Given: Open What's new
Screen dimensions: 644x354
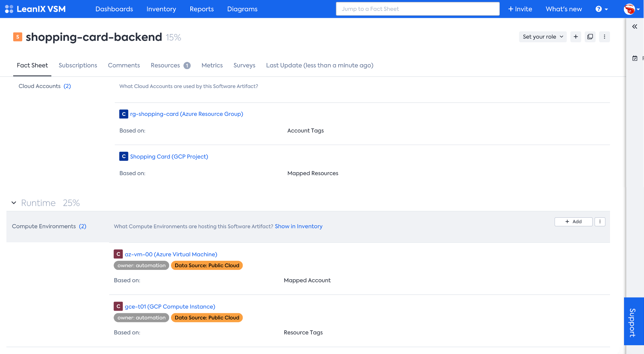Looking at the screenshot, I should (x=564, y=9).
